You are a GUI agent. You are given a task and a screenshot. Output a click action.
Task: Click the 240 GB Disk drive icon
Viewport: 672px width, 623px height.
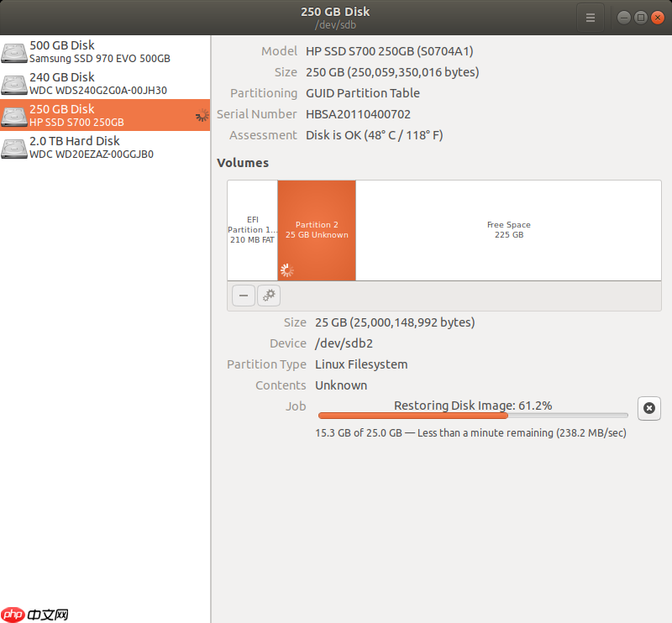click(14, 84)
